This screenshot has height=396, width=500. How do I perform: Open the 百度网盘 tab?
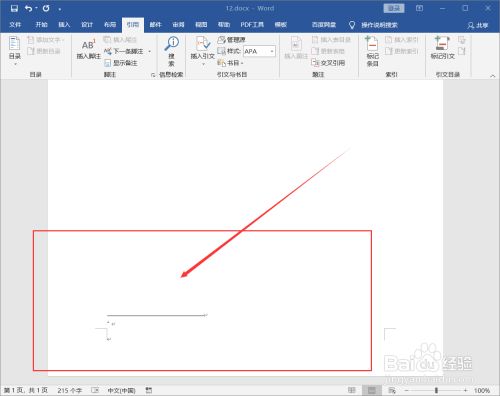[324, 25]
